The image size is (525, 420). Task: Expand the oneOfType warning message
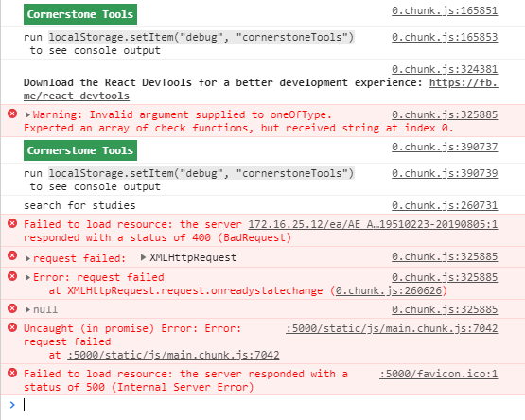(27, 114)
